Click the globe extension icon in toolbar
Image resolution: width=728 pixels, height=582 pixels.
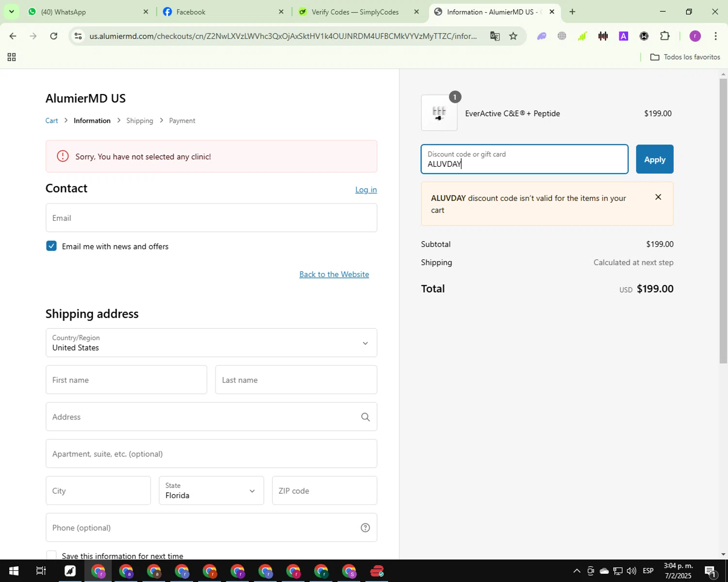click(x=562, y=36)
